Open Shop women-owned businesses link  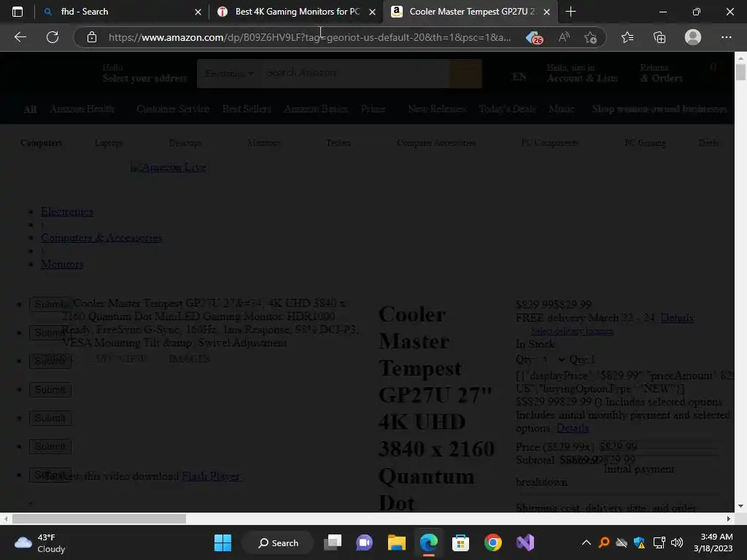pyautogui.click(x=659, y=109)
